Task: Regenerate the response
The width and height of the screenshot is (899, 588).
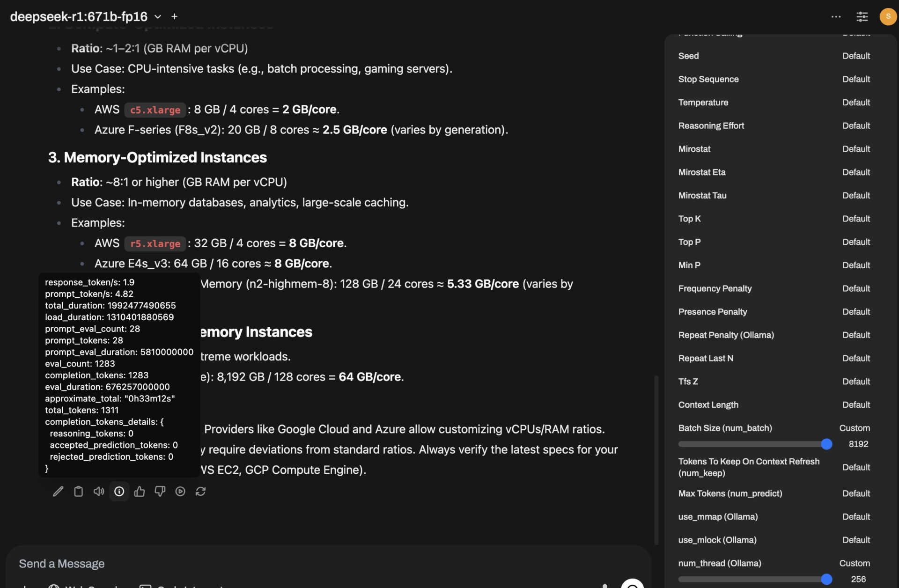Action: click(201, 491)
